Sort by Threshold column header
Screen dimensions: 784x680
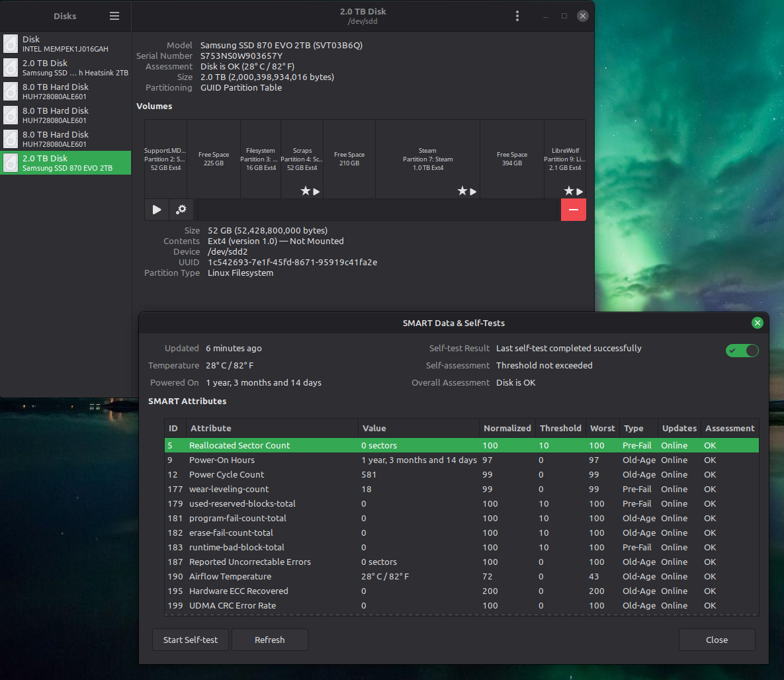(560, 428)
